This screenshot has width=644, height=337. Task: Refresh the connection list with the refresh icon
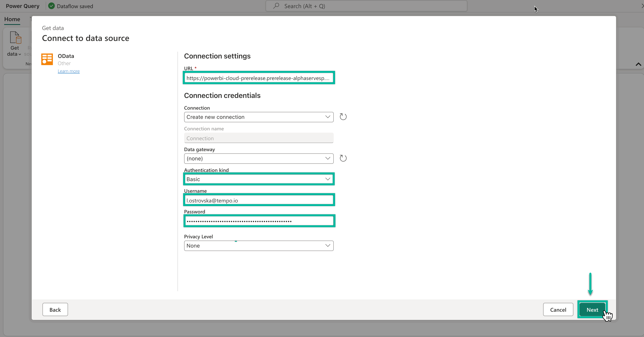(x=343, y=116)
